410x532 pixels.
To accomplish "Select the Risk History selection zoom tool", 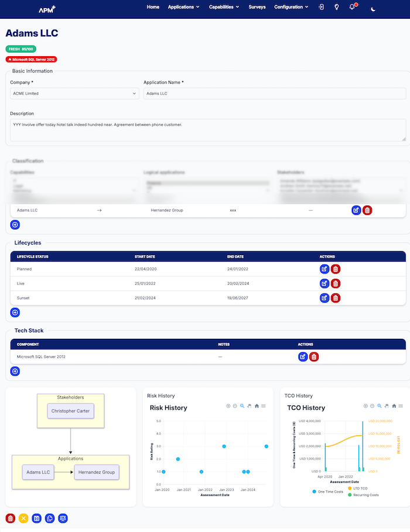I will [x=242, y=406].
